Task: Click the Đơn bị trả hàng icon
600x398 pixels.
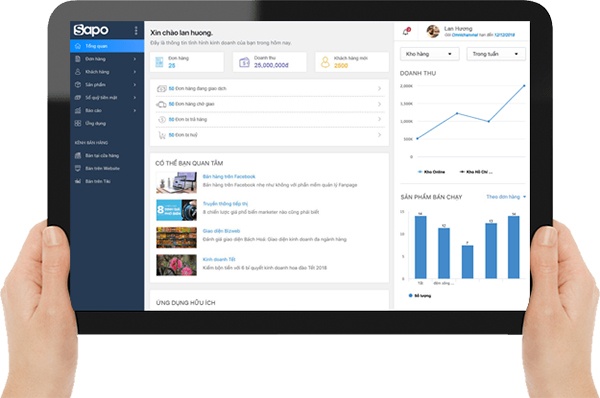Action: pyautogui.click(x=161, y=119)
